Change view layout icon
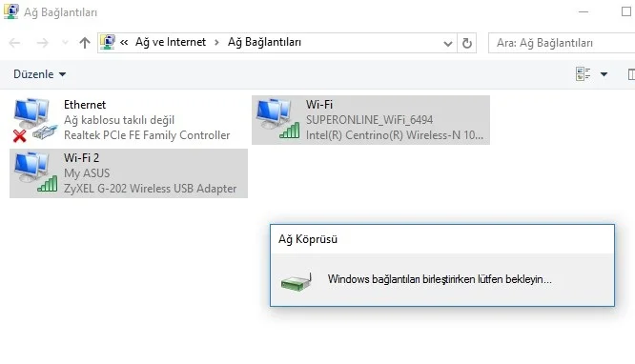Image resolution: width=635 pixels, height=364 pixels. pyautogui.click(x=584, y=74)
